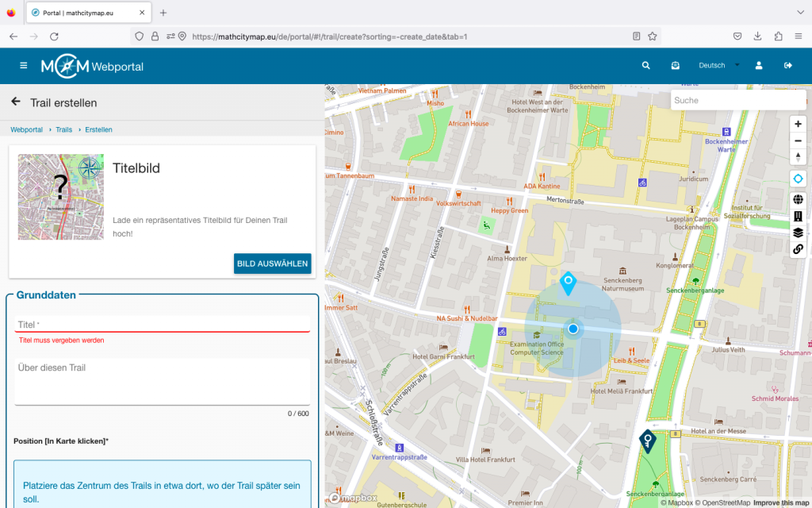The image size is (812, 508).
Task: Click the logout icon in the header
Action: point(788,66)
